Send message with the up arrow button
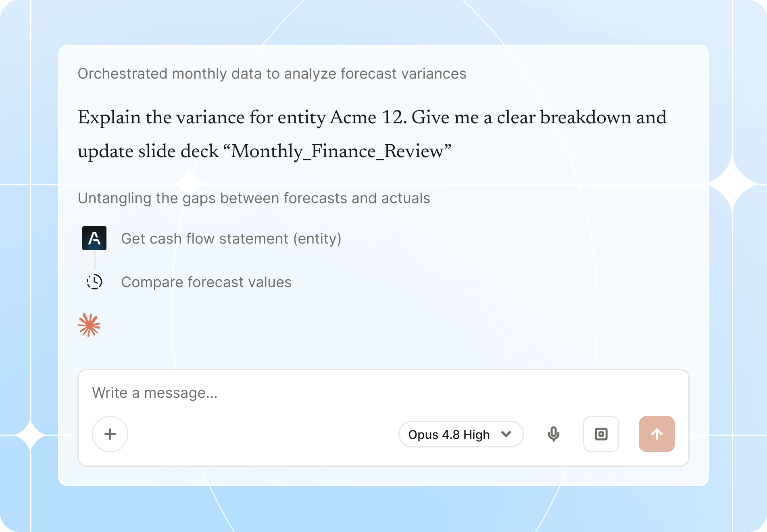767x532 pixels. [x=657, y=434]
